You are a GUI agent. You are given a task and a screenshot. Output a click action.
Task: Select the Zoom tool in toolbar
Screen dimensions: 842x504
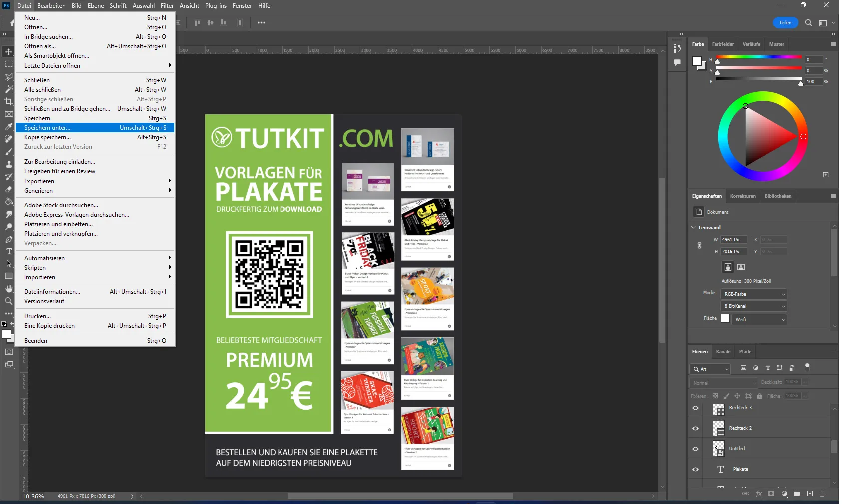point(9,301)
